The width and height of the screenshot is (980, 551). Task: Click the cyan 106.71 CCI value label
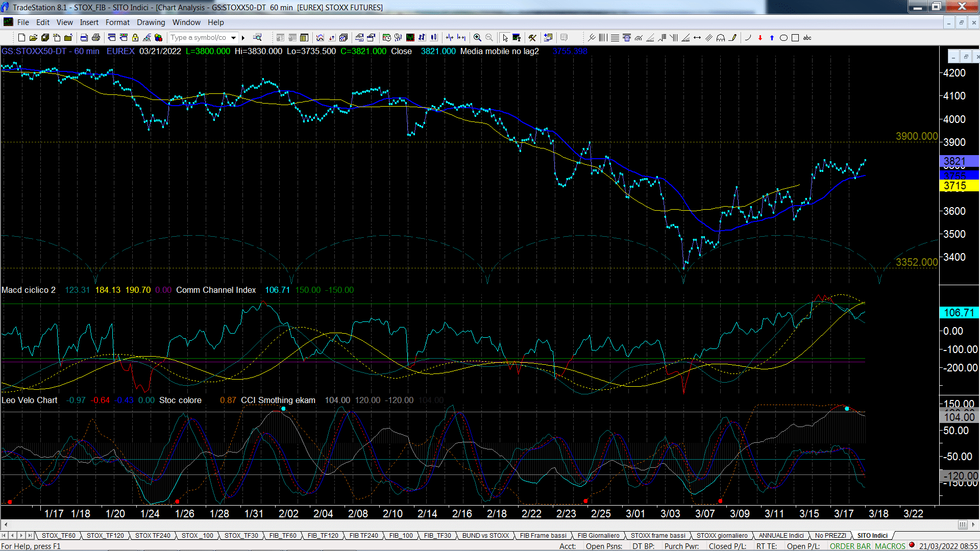point(959,312)
